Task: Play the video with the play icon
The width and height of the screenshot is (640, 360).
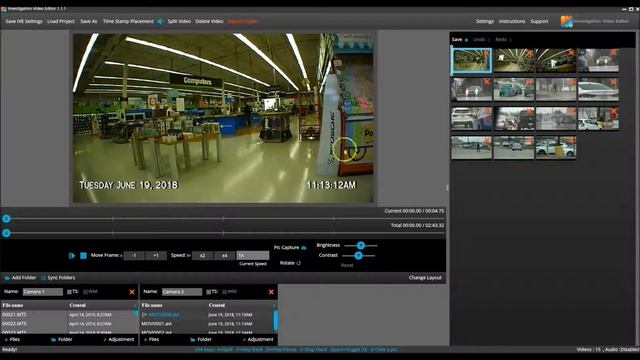Action: tap(72, 256)
